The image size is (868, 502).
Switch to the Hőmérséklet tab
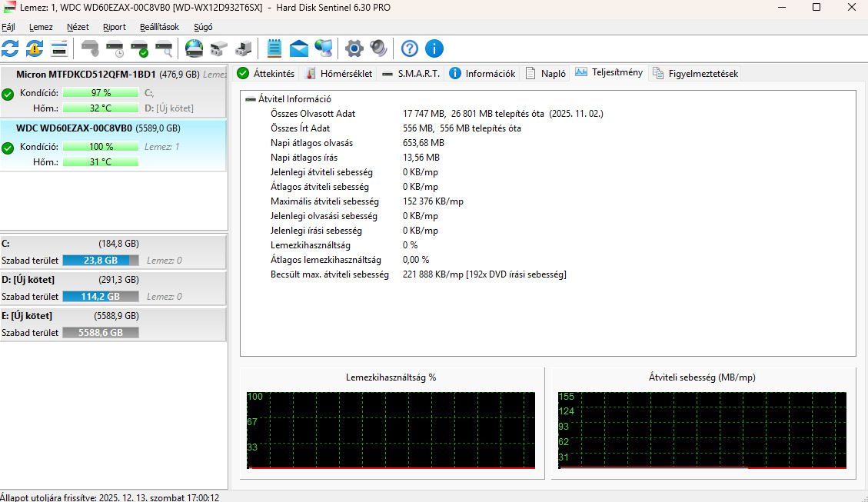point(339,74)
